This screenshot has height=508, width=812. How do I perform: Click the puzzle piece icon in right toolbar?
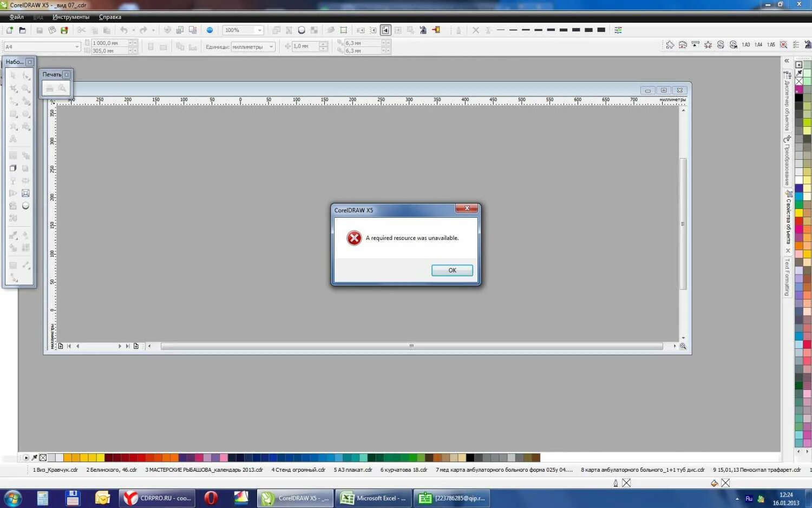tap(670, 44)
